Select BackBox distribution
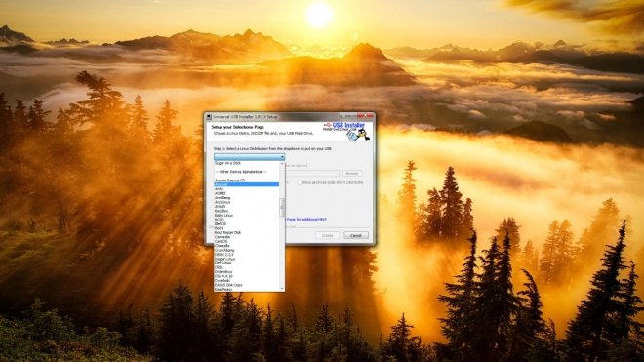Image resolution: width=644 pixels, height=362 pixels. point(221,211)
